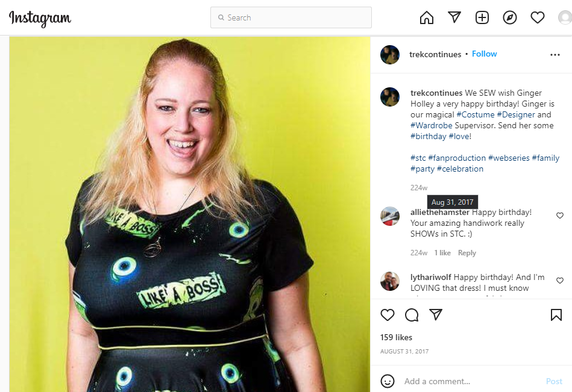Open direct messages paper plane icon

pyautogui.click(x=454, y=17)
